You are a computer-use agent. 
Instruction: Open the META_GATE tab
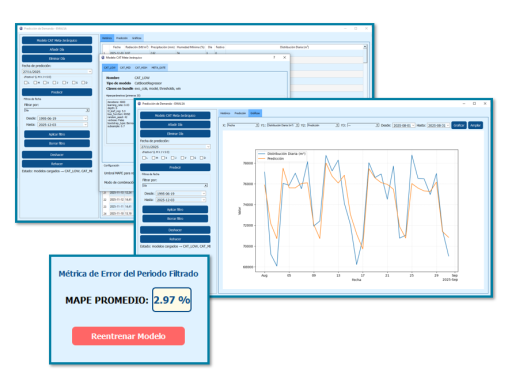pyautogui.click(x=159, y=68)
